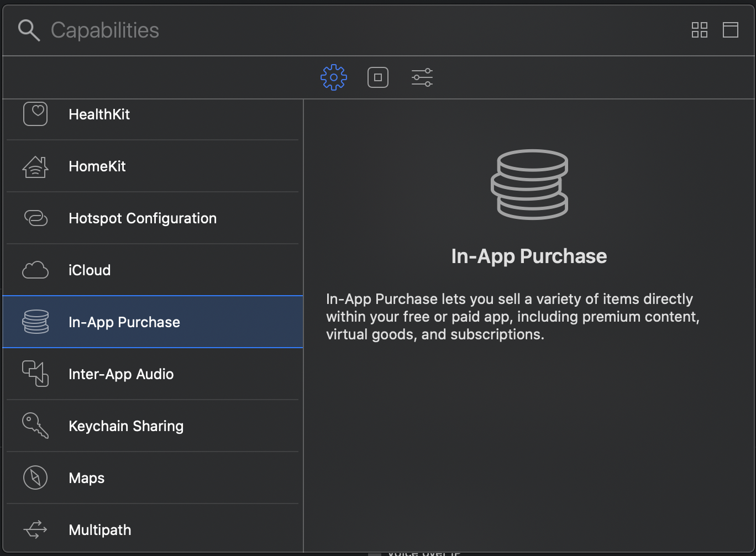The width and height of the screenshot is (756, 556).
Task: Switch to grid view layout
Action: point(699,30)
